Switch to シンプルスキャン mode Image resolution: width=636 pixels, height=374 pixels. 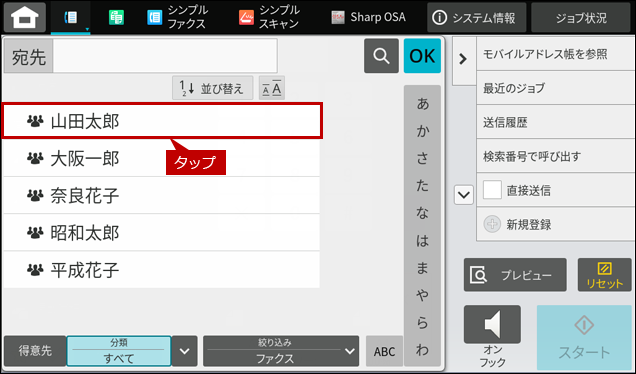[x=269, y=17]
